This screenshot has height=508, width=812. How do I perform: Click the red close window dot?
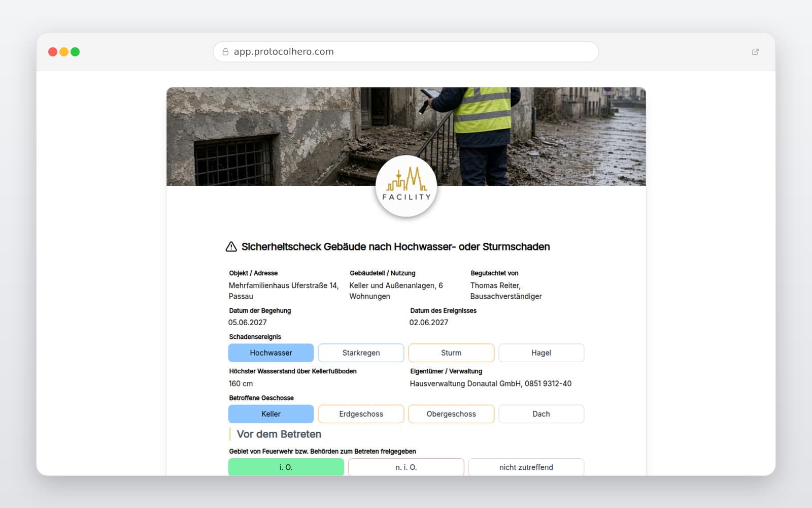(x=53, y=52)
